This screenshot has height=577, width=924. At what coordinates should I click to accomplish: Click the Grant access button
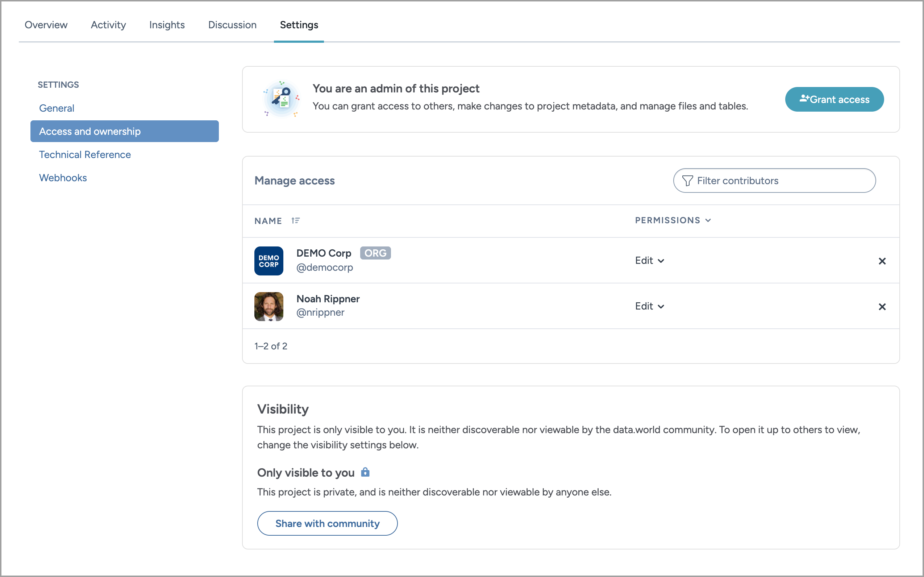click(834, 100)
